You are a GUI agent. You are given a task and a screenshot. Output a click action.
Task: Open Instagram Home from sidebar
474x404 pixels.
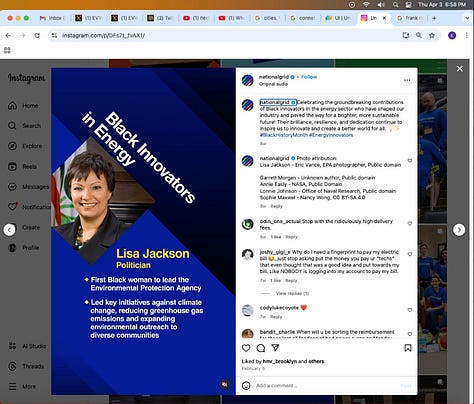(23, 106)
